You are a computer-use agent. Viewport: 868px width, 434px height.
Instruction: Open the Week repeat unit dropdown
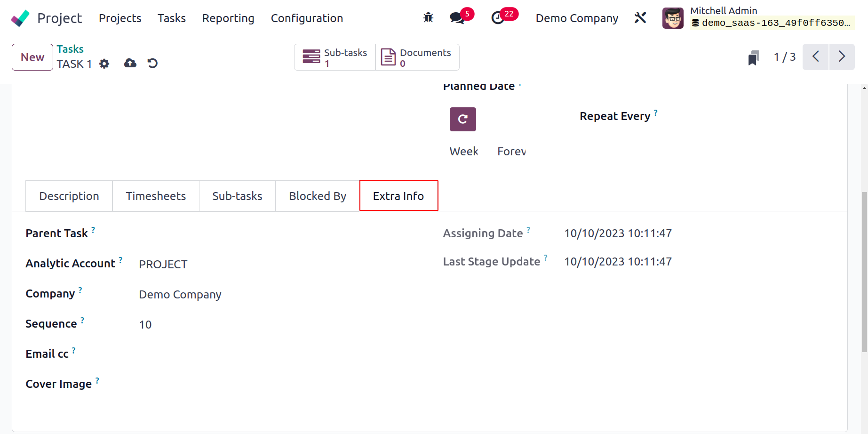pos(463,152)
